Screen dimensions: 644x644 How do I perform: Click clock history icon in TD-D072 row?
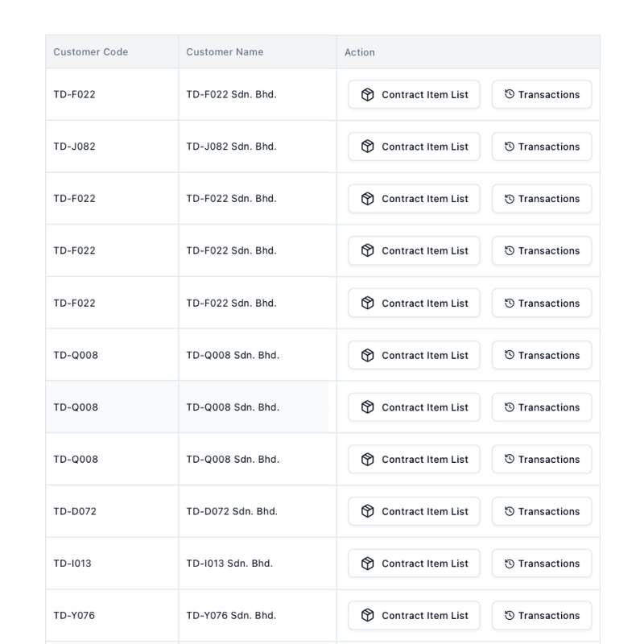tap(510, 511)
